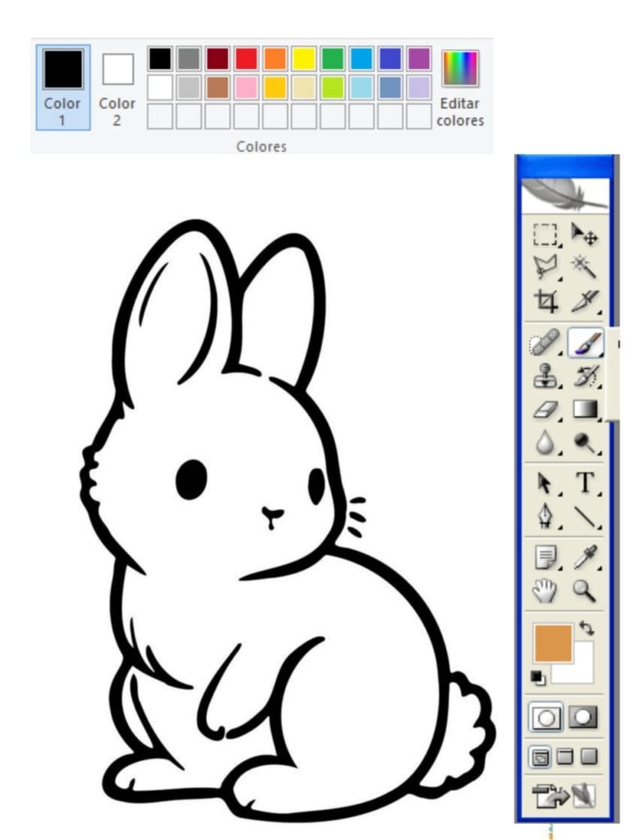Select the Eyedropper tool
The width and height of the screenshot is (630, 840).
click(x=584, y=557)
